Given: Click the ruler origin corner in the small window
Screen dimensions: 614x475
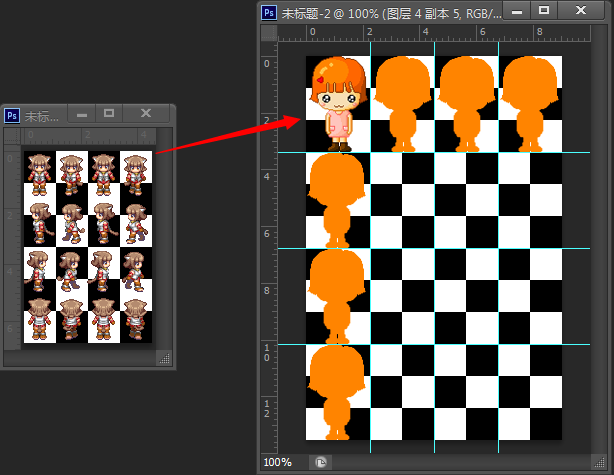Looking at the screenshot, I should pos(12,136).
